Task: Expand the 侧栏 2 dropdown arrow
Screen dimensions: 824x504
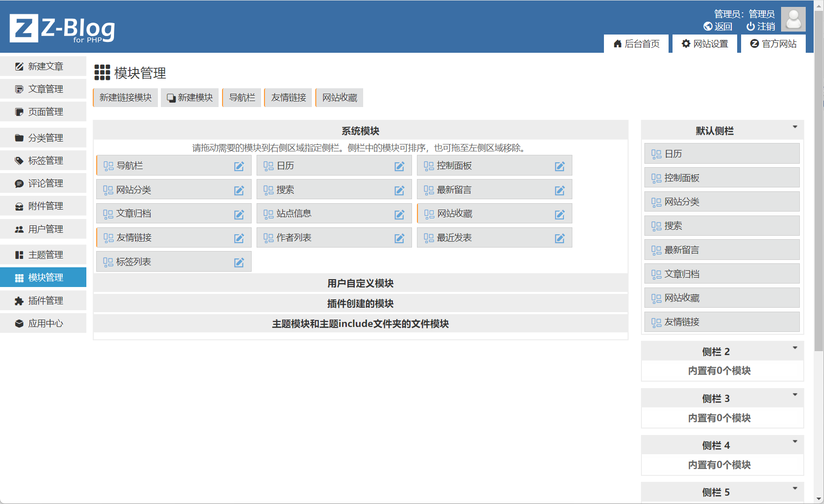Action: [x=795, y=348]
